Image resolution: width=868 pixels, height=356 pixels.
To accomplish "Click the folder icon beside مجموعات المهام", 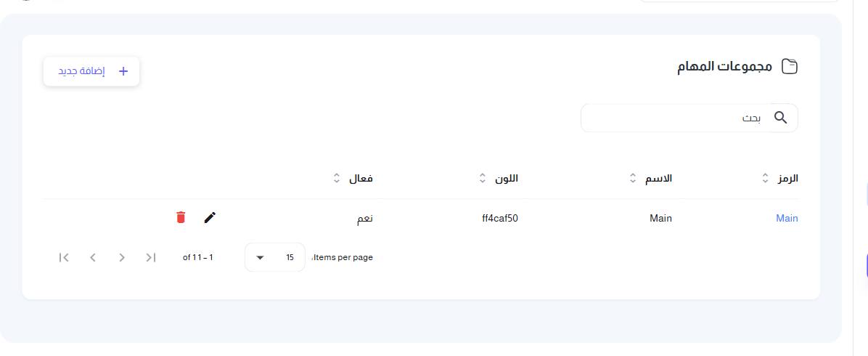I will [790, 67].
